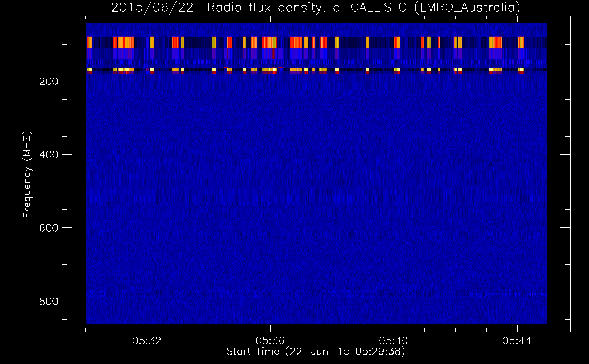This screenshot has height=364, width=589.
Task: Click the 'Start Time (22-Jun-15 05:29:38)' axis label
Action: coord(316,352)
